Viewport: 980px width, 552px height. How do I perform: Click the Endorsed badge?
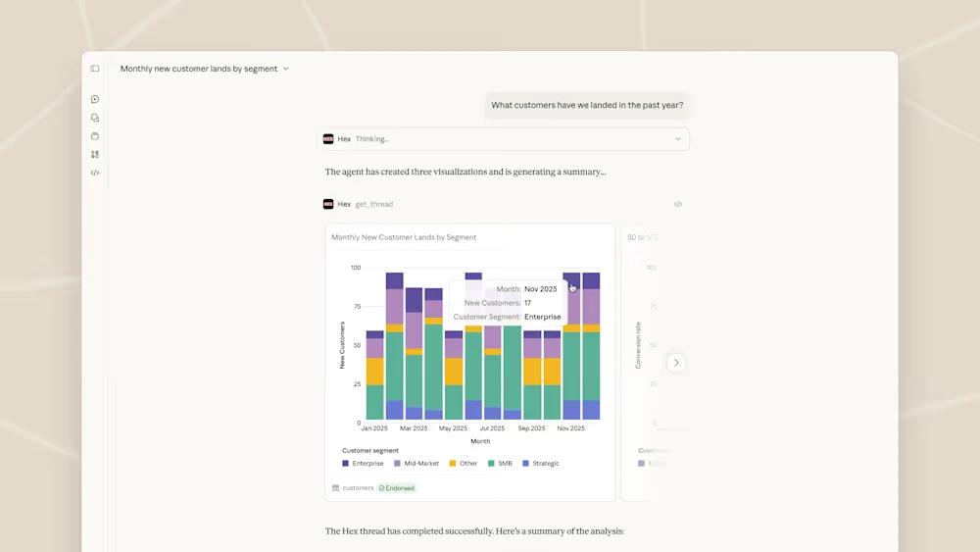397,488
